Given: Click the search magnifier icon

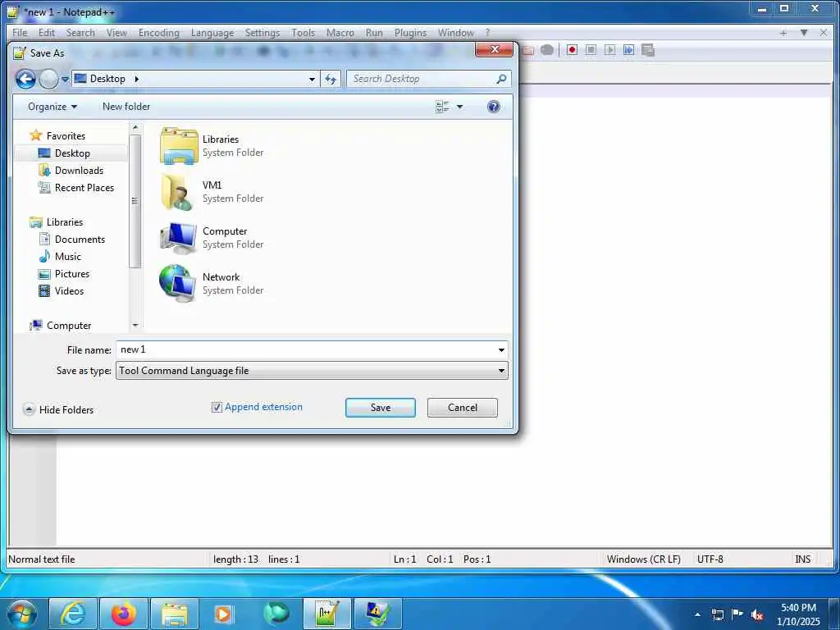Looking at the screenshot, I should [501, 79].
